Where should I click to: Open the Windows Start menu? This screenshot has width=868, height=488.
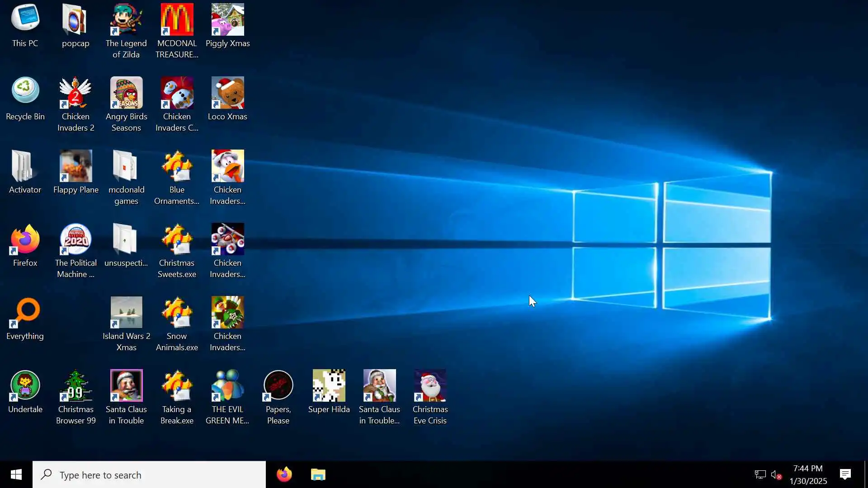16,474
